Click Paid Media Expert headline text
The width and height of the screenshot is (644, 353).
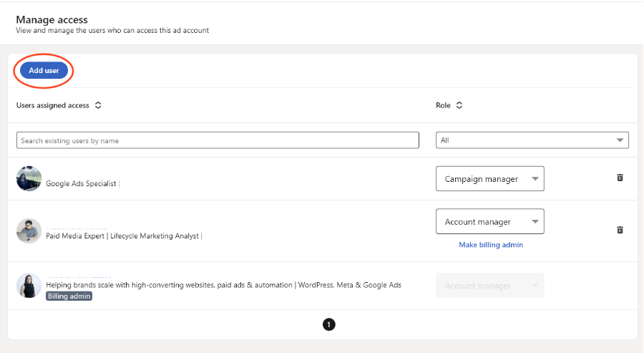pyautogui.click(x=122, y=236)
